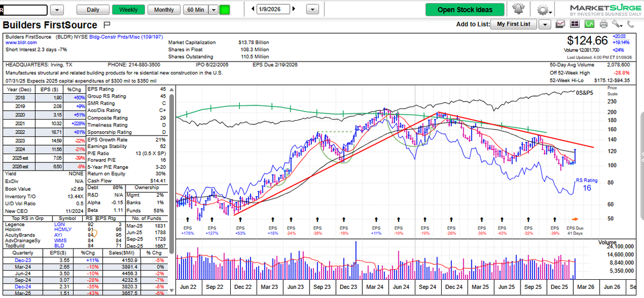Select the 60 Min intraday interval
Screen dimensions: 644x298
point(195,10)
